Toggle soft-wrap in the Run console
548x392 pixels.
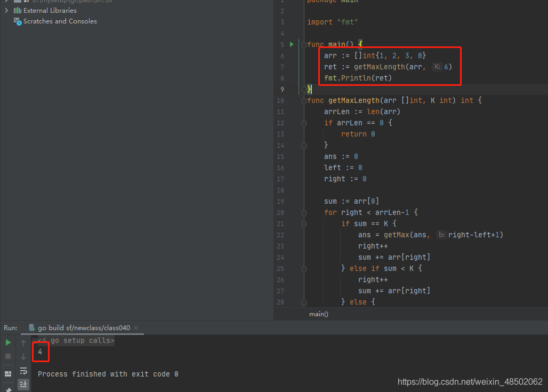click(x=23, y=371)
